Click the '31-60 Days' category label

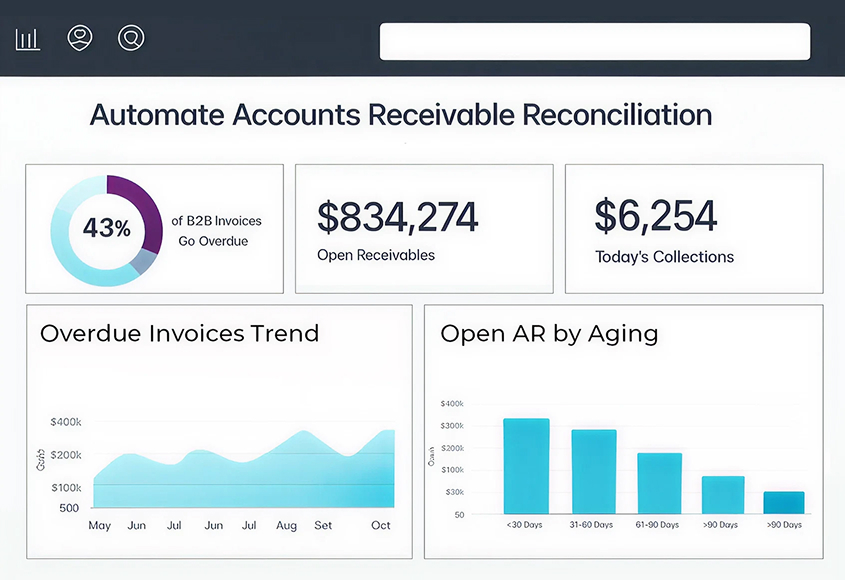point(591,524)
